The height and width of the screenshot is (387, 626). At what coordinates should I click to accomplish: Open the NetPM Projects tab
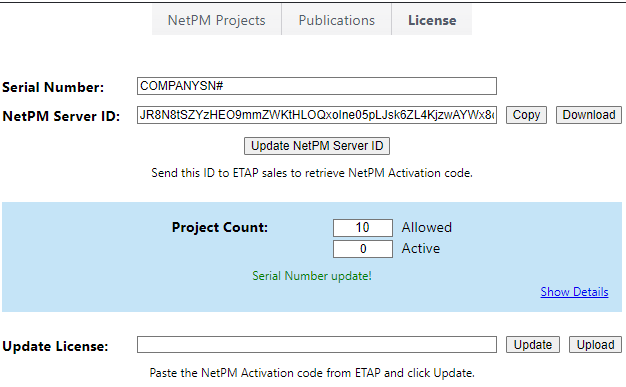click(216, 20)
